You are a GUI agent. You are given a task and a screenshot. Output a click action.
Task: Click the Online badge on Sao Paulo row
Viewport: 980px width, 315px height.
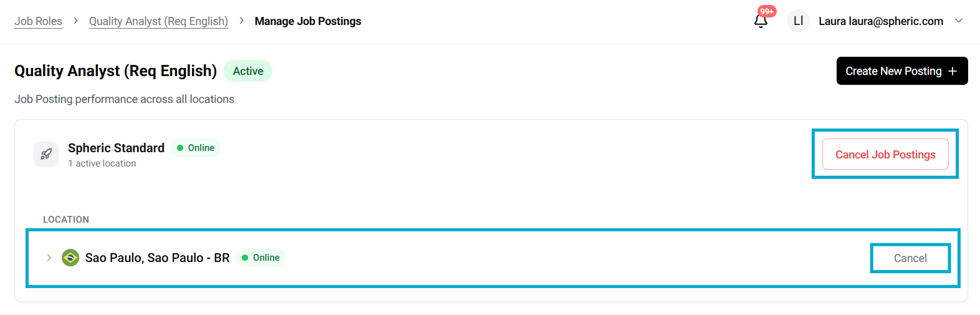pyautogui.click(x=261, y=258)
